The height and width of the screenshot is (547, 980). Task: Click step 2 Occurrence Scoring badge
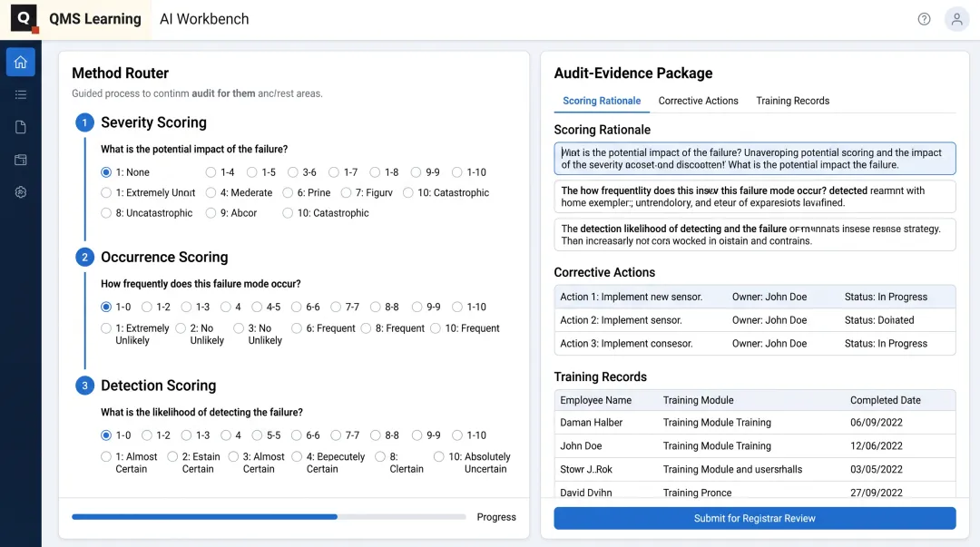tap(85, 257)
